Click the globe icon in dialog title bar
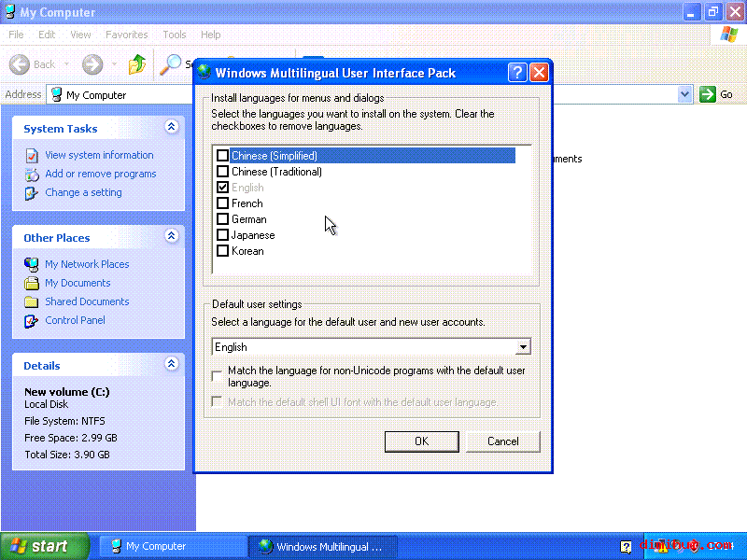The image size is (747, 560). (204, 73)
